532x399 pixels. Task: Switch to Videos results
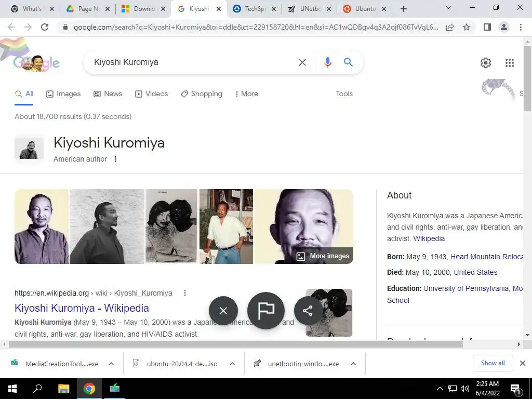151,94
